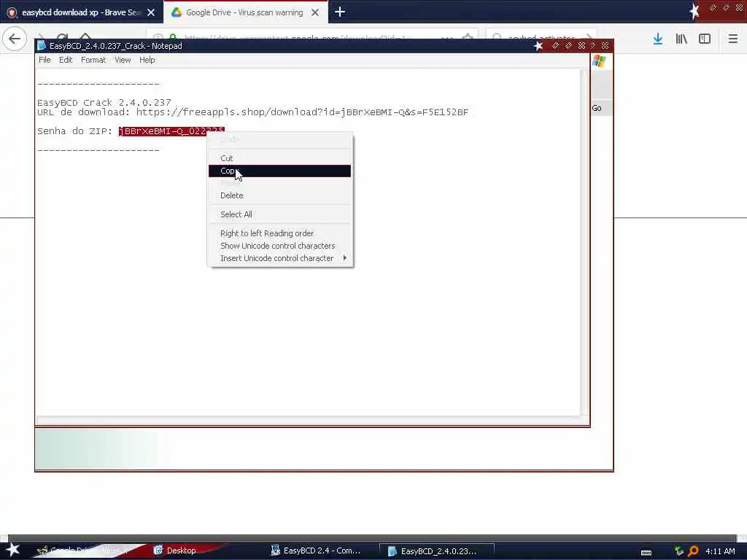Click the Go button behind Notepad

tap(597, 108)
